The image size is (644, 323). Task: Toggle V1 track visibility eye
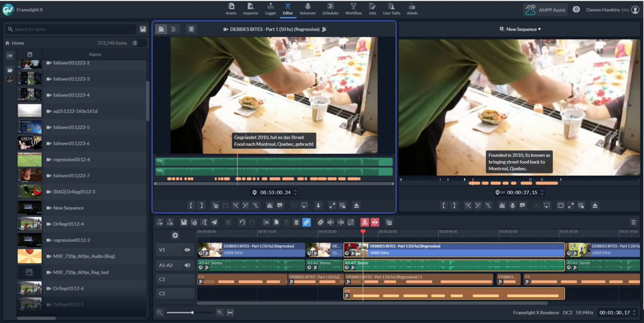coord(187,250)
